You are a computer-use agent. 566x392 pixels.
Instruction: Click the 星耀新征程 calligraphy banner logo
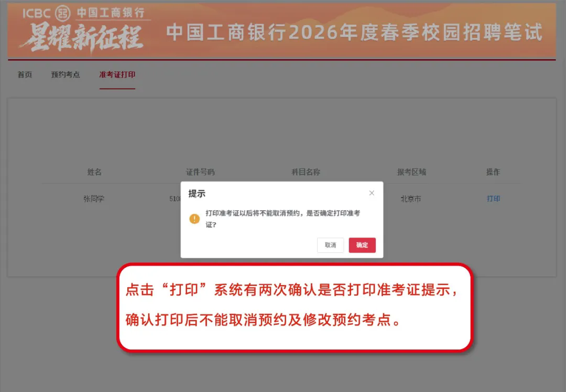[82, 39]
